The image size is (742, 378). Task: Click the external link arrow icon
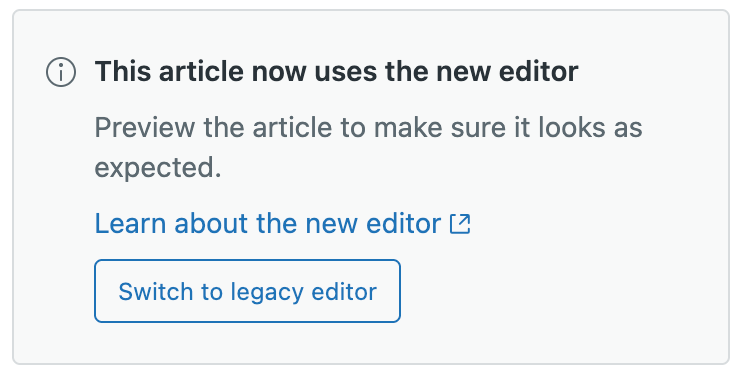pos(460,224)
